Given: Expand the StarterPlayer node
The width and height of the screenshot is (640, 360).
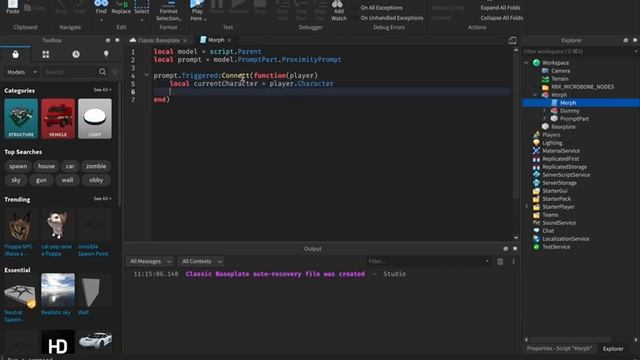Looking at the screenshot, I should [x=526, y=207].
